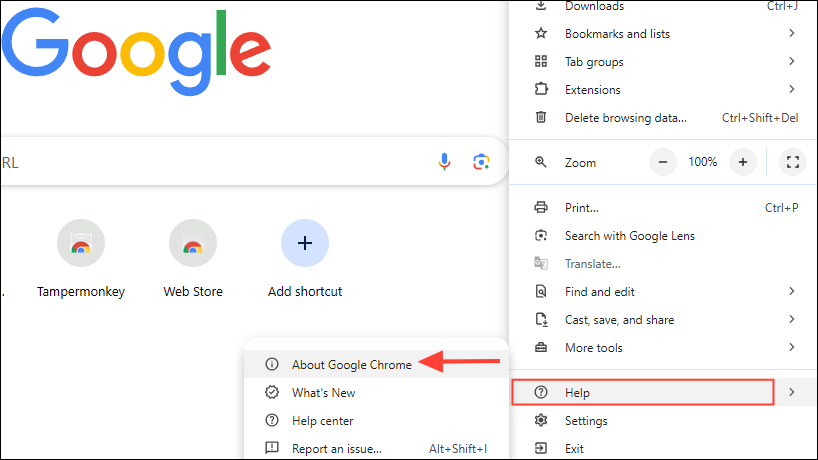Screen dimensions: 818x460
Task: Expand the Tab groups submenu arrow
Action: click(791, 62)
